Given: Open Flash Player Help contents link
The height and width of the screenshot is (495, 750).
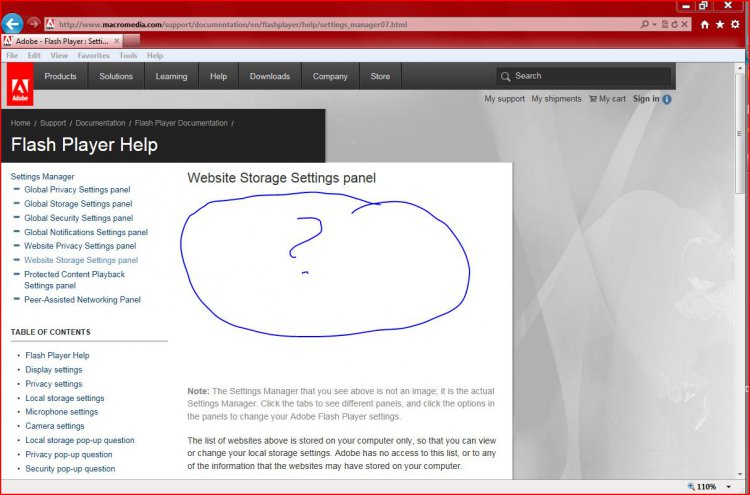Looking at the screenshot, I should [x=57, y=355].
